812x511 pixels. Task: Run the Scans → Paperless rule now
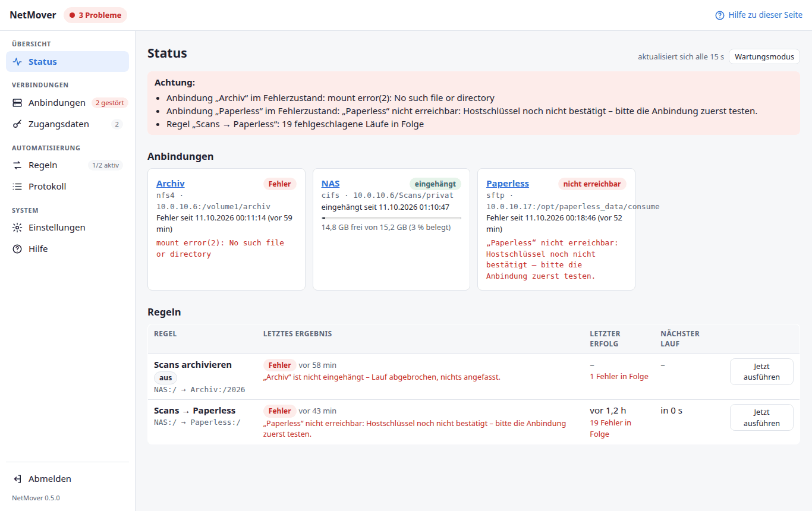coord(761,417)
